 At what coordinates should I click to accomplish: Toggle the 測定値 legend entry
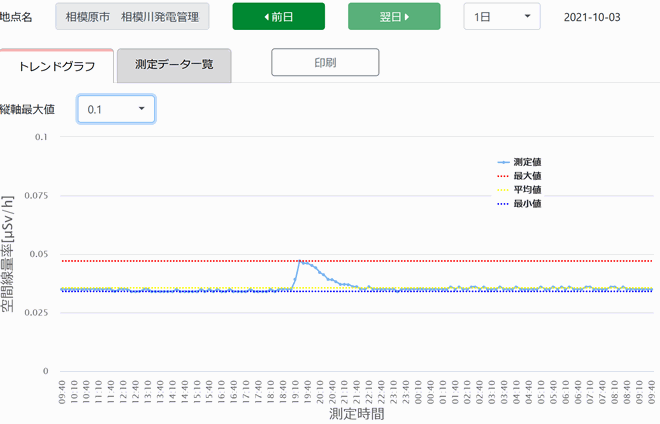click(519, 162)
